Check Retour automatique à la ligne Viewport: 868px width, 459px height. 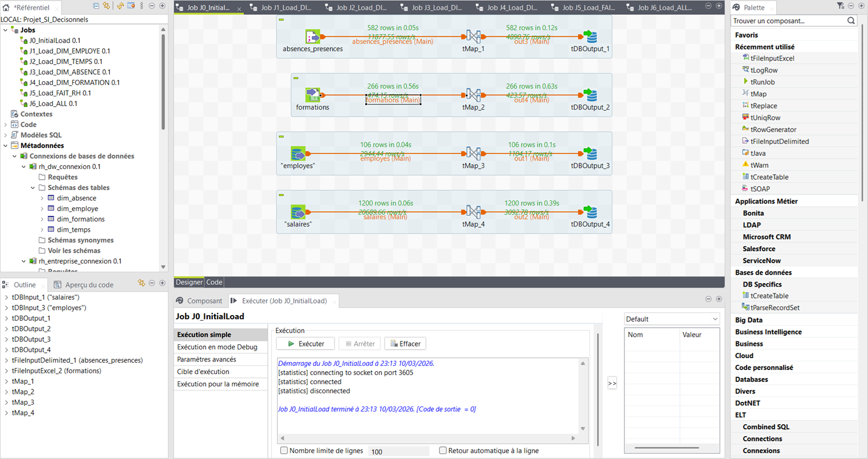point(442,450)
